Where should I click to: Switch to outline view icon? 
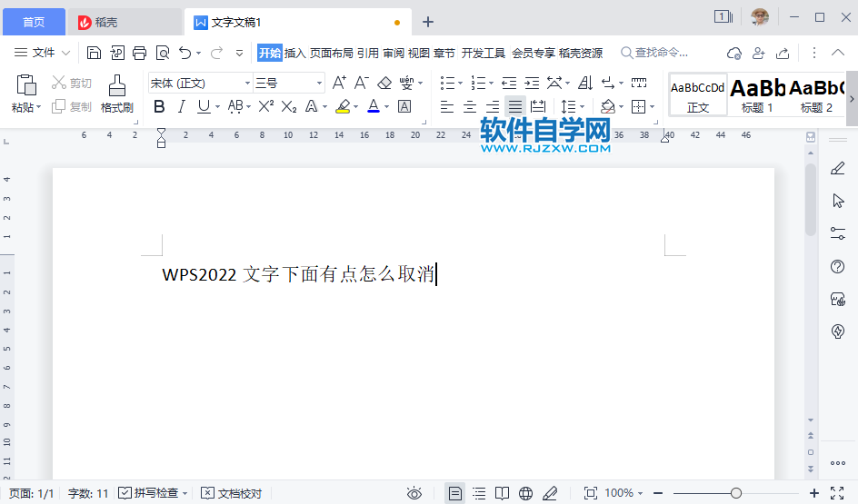click(479, 493)
